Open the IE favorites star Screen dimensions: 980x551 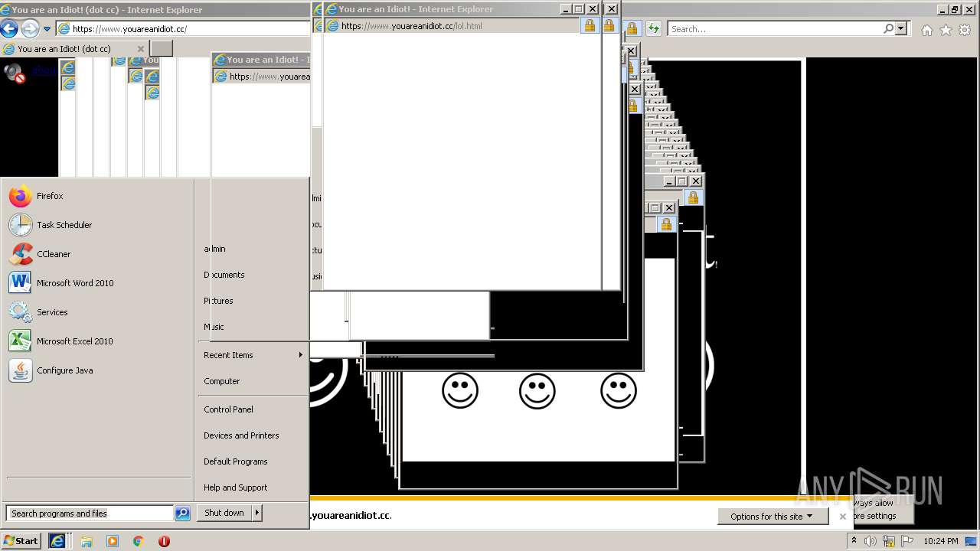click(x=946, y=30)
